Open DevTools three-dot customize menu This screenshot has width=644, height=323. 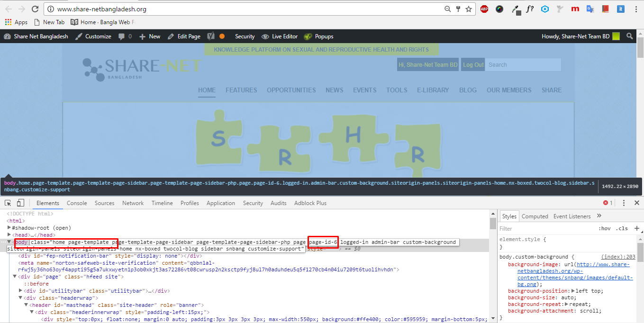click(624, 203)
